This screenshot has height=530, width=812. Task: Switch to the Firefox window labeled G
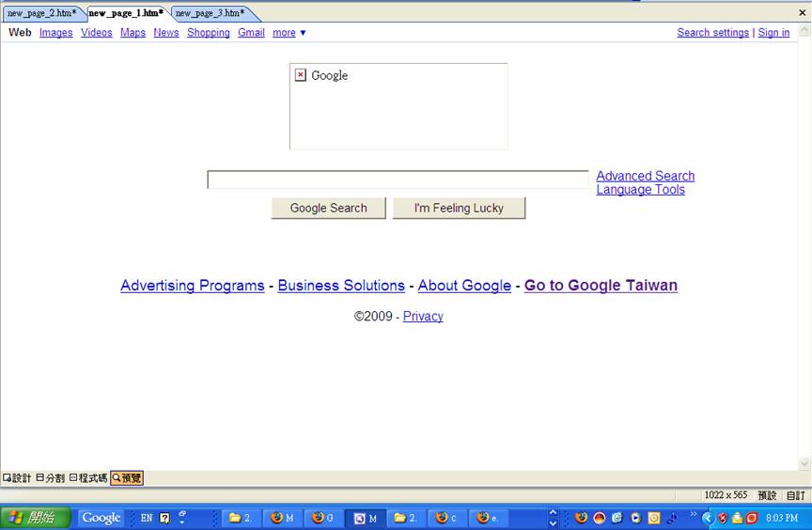click(323, 518)
